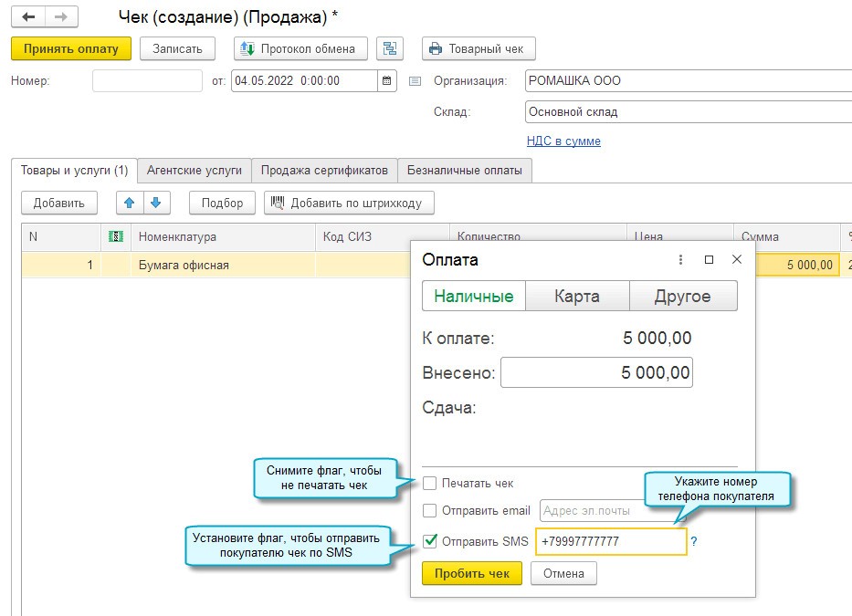This screenshot has width=852, height=616.
Task: Tick the Отправить email checkbox
Action: 430,510
